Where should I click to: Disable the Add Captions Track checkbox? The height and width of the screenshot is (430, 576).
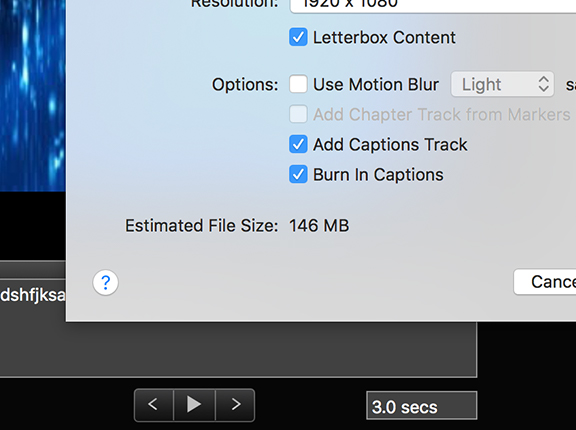click(x=298, y=144)
